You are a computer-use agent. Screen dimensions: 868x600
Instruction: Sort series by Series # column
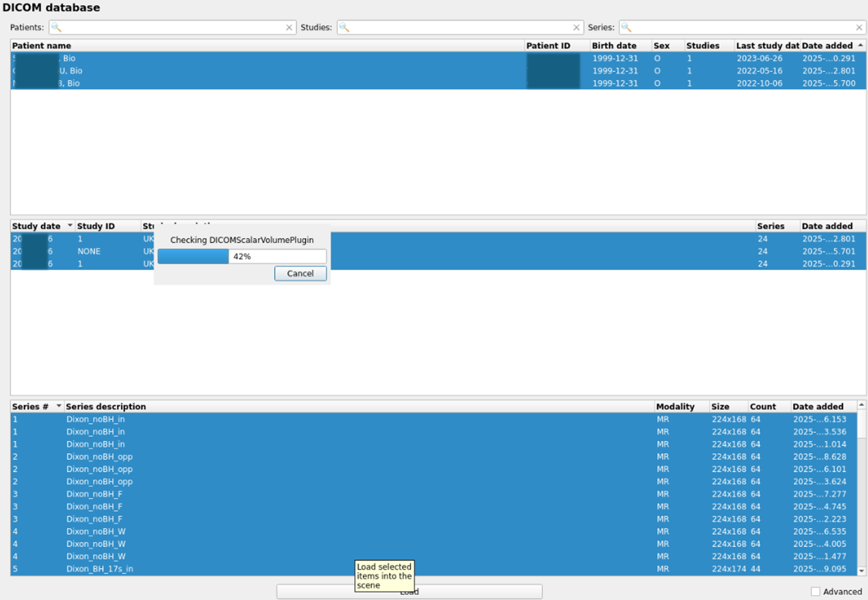tap(30, 407)
